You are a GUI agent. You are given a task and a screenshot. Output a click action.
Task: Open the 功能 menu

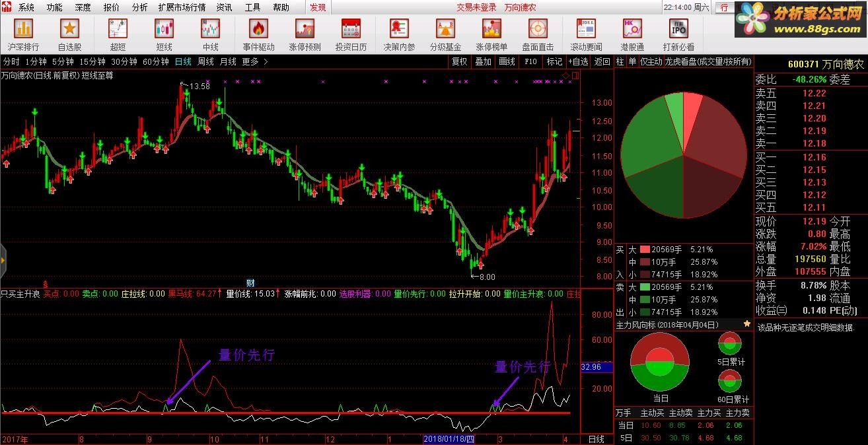pyautogui.click(x=55, y=7)
